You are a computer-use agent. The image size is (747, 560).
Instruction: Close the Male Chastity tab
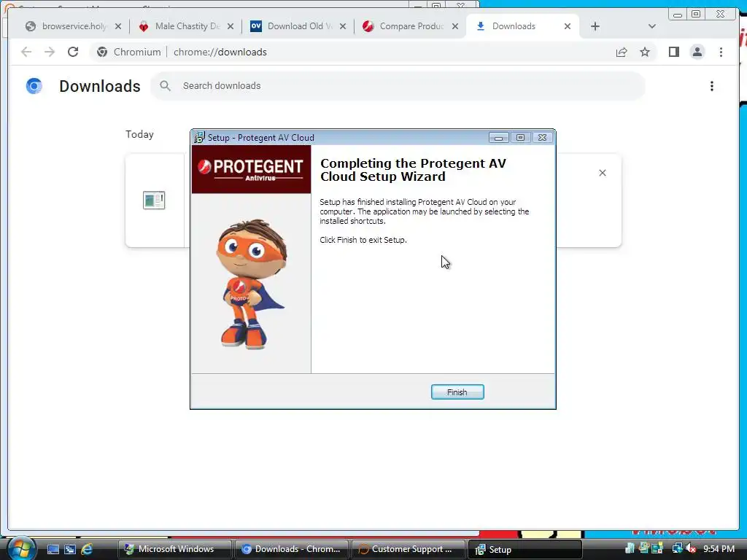(231, 26)
